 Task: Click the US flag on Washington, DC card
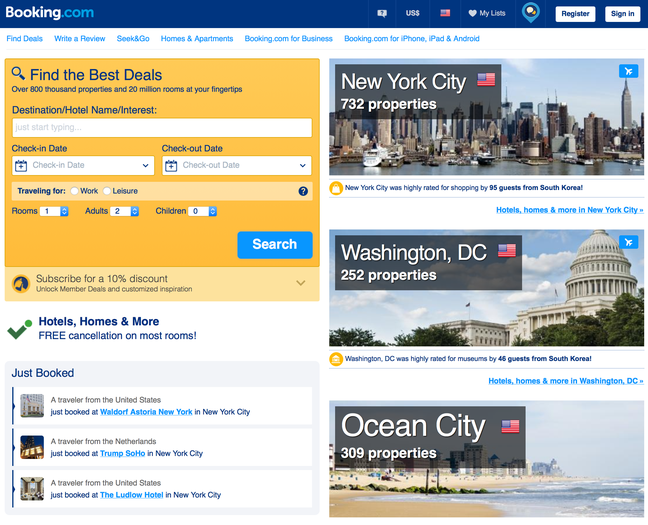[x=507, y=250]
